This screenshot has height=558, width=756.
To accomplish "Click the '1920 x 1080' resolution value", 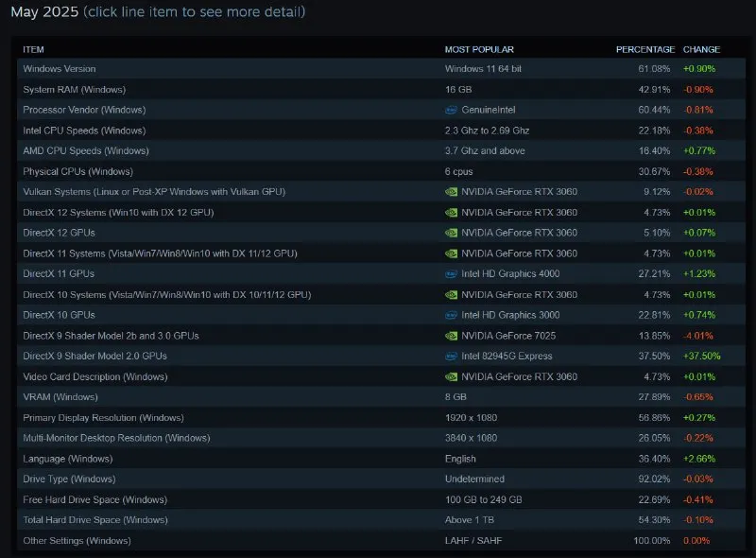I will pos(471,417).
